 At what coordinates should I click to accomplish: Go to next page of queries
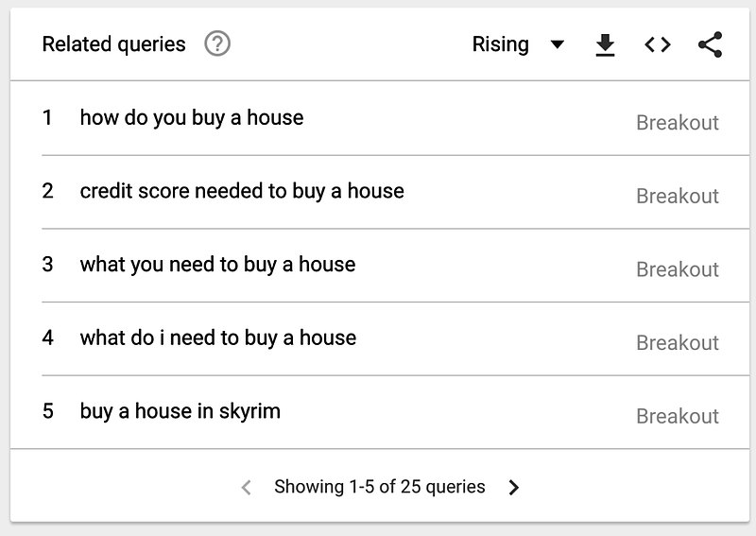coord(513,488)
